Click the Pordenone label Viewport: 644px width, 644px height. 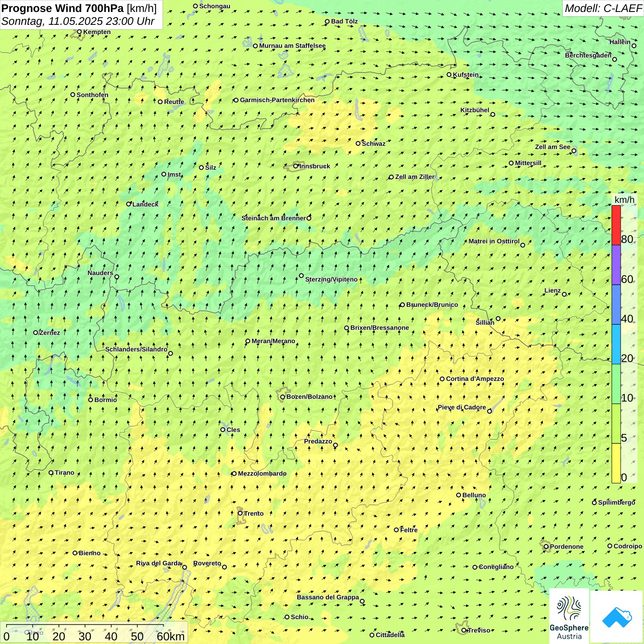pos(567,546)
